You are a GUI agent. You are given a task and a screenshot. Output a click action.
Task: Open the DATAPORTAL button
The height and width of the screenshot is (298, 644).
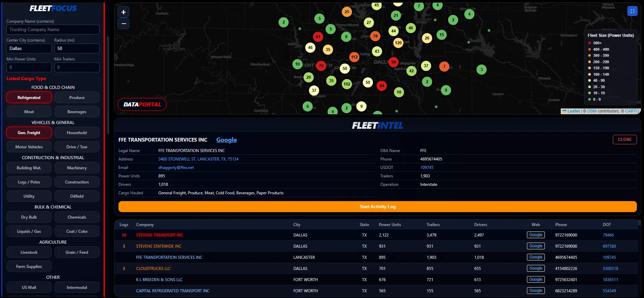tap(142, 104)
